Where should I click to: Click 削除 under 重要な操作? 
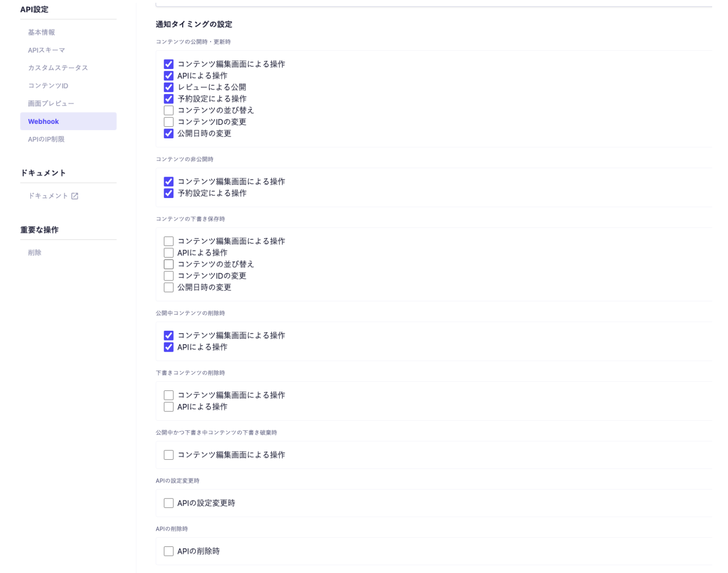pyautogui.click(x=34, y=252)
